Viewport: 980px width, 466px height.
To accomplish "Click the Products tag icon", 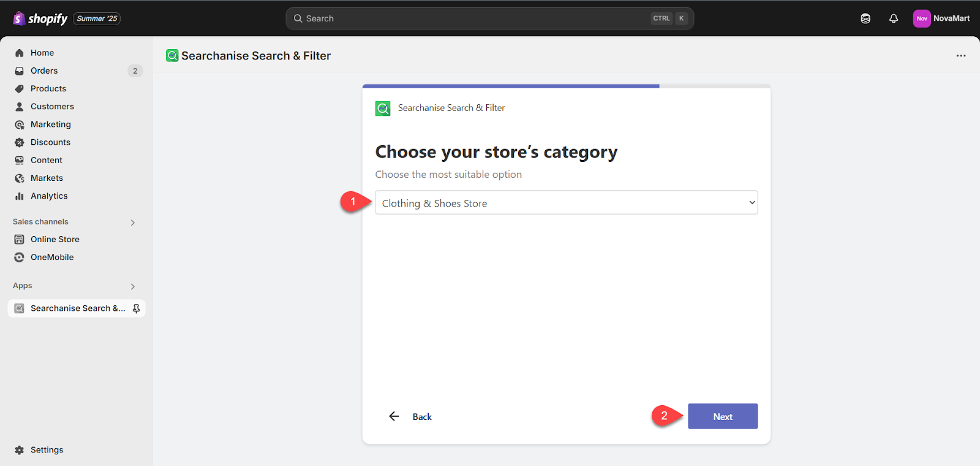I will [20, 88].
